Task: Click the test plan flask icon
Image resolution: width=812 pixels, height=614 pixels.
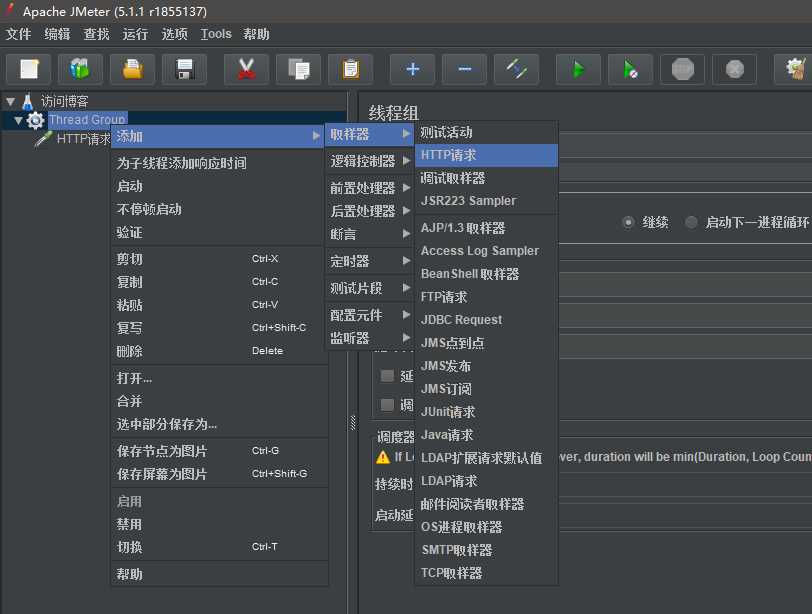Action: point(28,101)
